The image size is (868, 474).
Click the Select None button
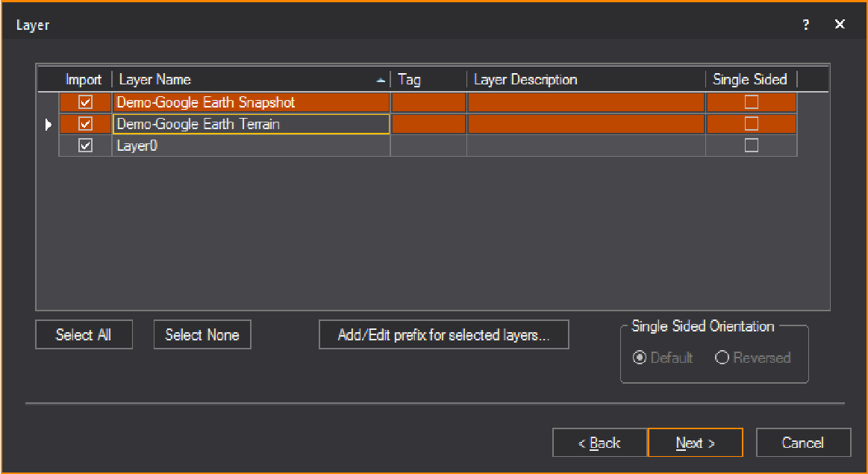202,334
